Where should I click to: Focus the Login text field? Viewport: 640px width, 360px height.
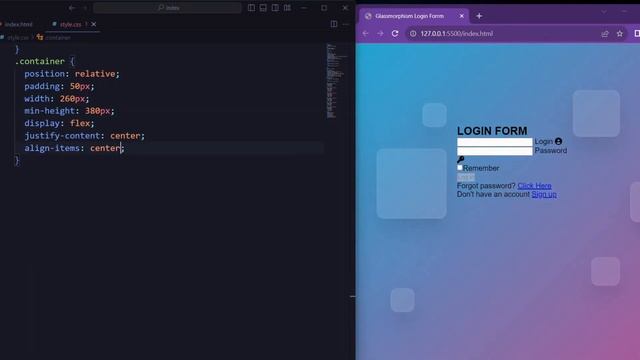pos(495,142)
